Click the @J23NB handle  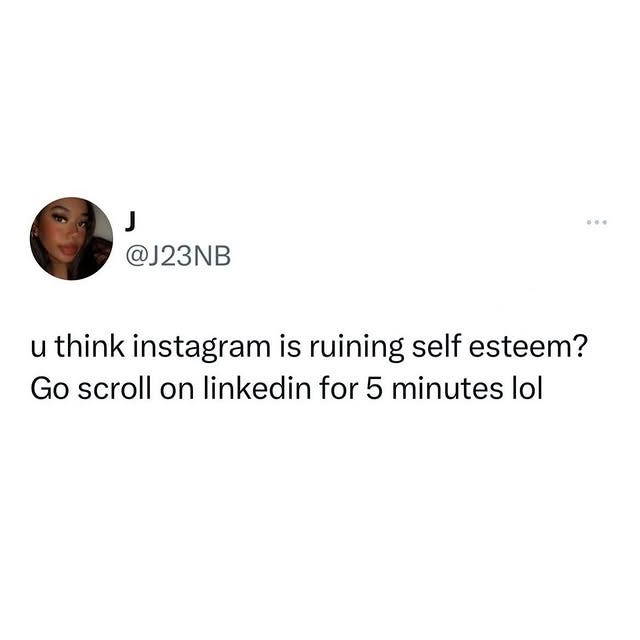tap(178, 256)
